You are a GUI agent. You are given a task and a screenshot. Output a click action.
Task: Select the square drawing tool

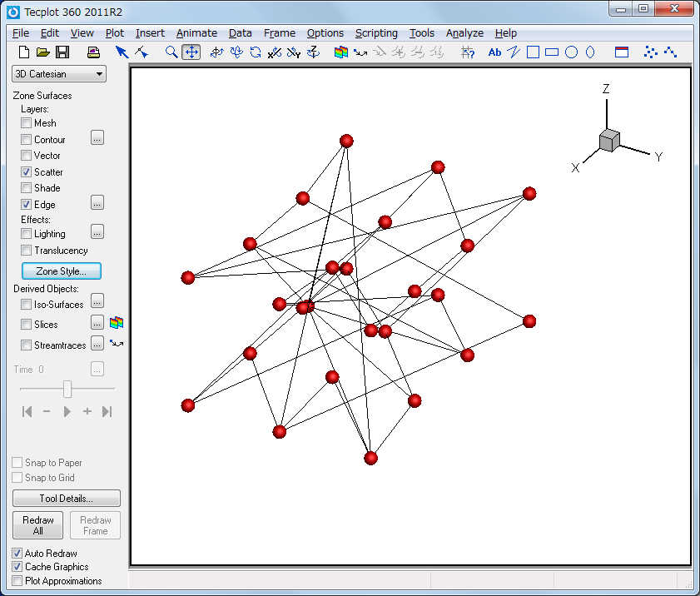pyautogui.click(x=533, y=52)
